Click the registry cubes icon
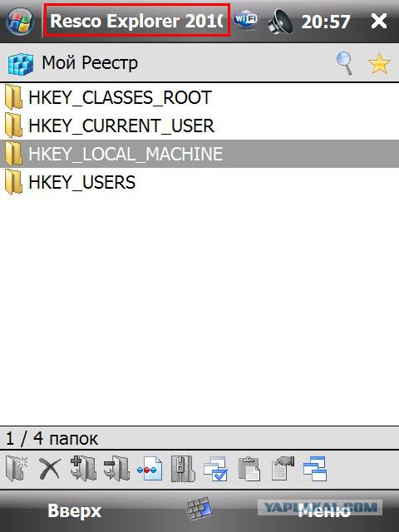This screenshot has height=532, width=399. pyautogui.click(x=21, y=64)
